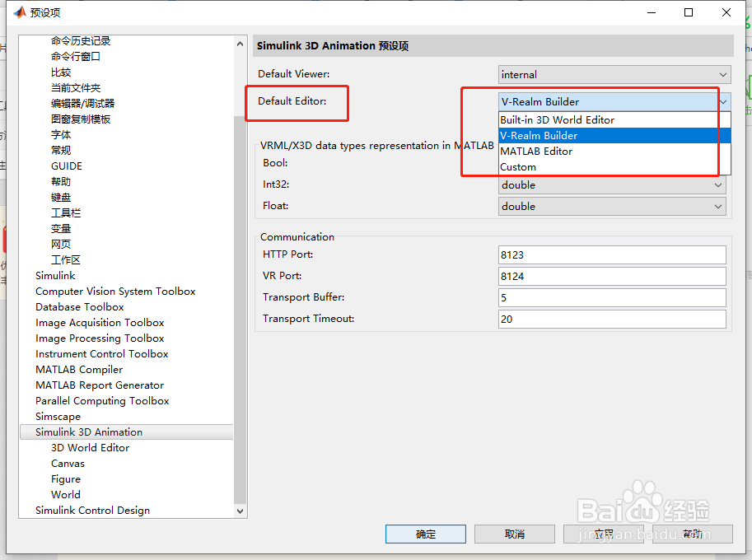Select Computer Vision System Toolbox
Image resolution: width=752 pixels, height=560 pixels.
[x=115, y=291]
